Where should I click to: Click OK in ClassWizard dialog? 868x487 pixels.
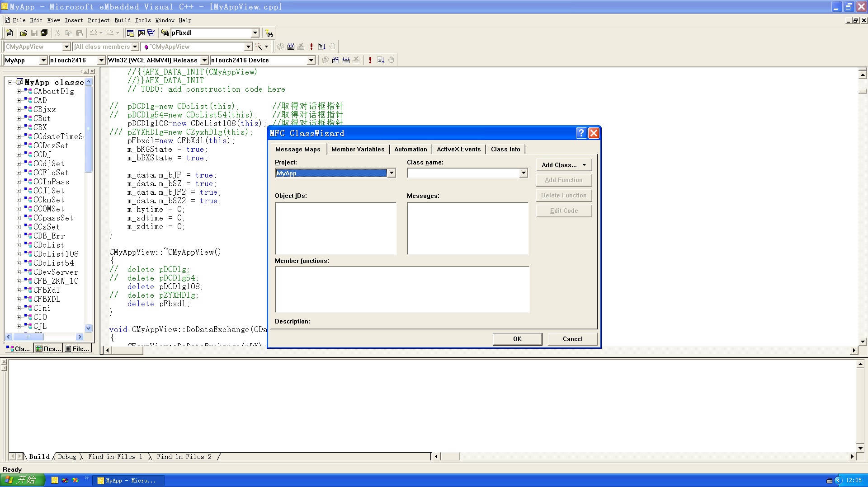click(517, 339)
